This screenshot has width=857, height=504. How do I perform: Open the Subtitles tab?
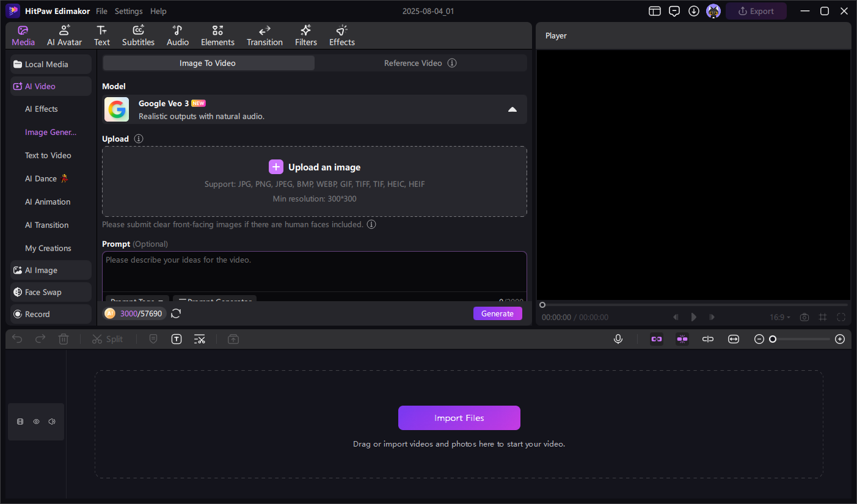tap(138, 36)
